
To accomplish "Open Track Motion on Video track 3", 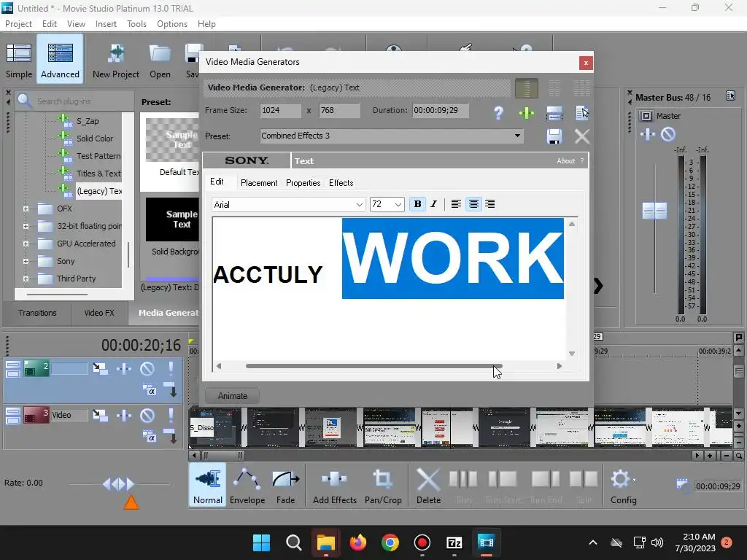I will 100,415.
